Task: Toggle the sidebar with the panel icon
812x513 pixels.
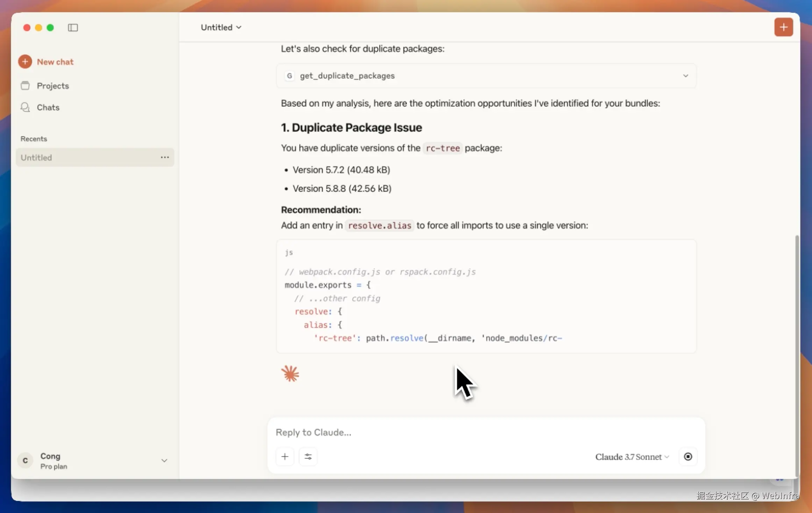Action: (73, 27)
